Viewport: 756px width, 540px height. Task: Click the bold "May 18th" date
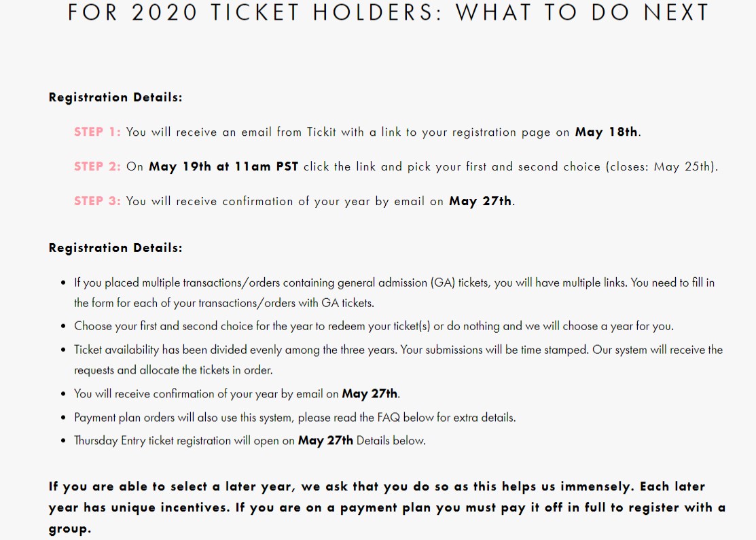tap(606, 132)
